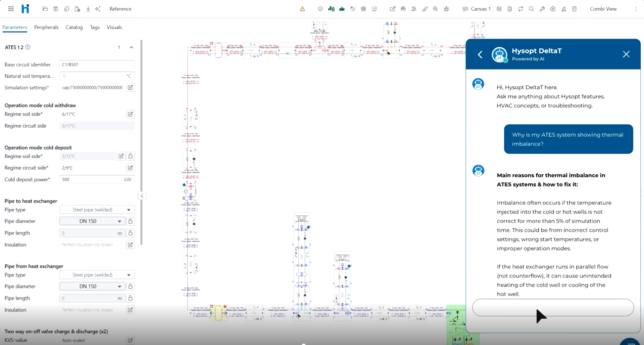This screenshot has height=345, width=644.
Task: Toggle lock on Cold deposit regime soil side
Action: [131, 156]
